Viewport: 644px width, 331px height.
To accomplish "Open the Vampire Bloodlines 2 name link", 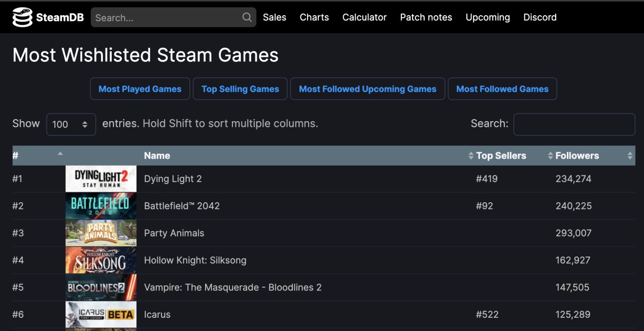I will pos(233,287).
